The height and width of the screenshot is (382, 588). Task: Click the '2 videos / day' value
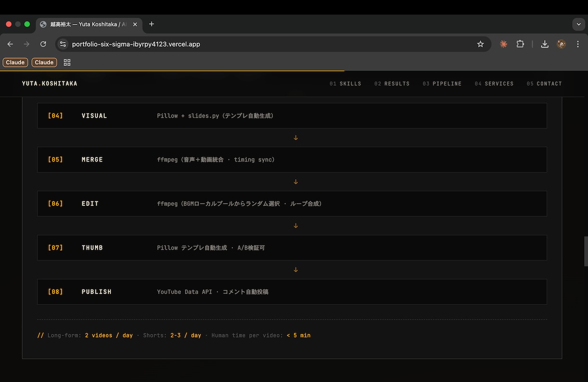[109, 335]
